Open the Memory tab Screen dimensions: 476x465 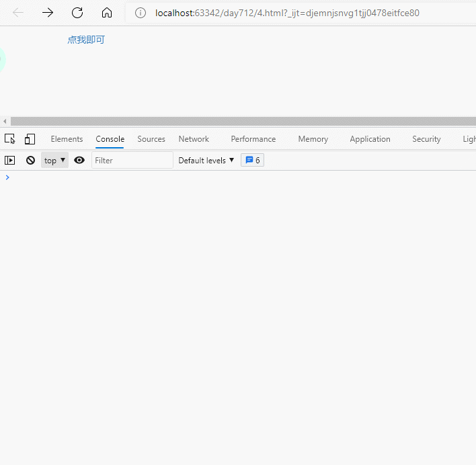pos(313,139)
